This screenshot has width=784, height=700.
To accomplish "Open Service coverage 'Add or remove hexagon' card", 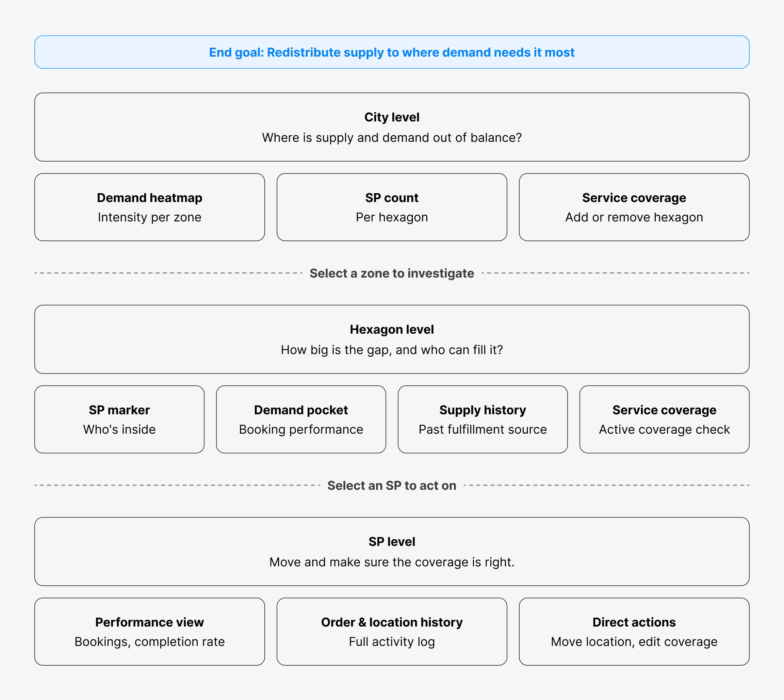I will (x=634, y=207).
